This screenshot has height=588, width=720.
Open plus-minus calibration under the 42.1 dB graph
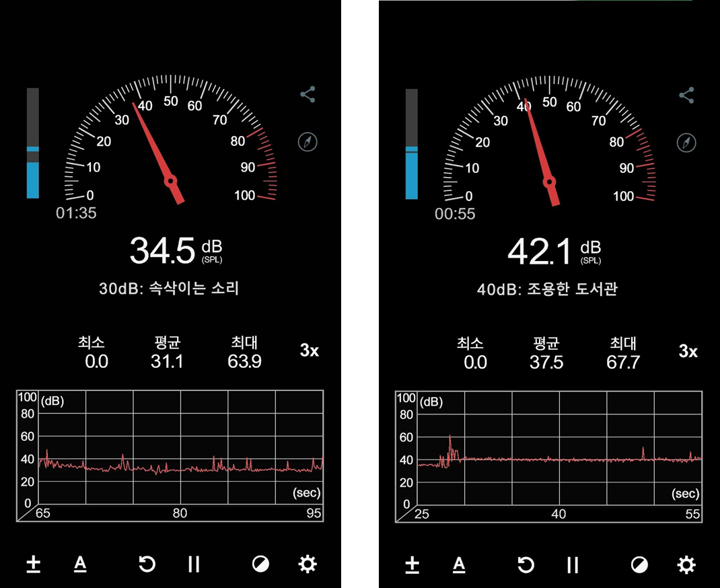click(x=412, y=564)
